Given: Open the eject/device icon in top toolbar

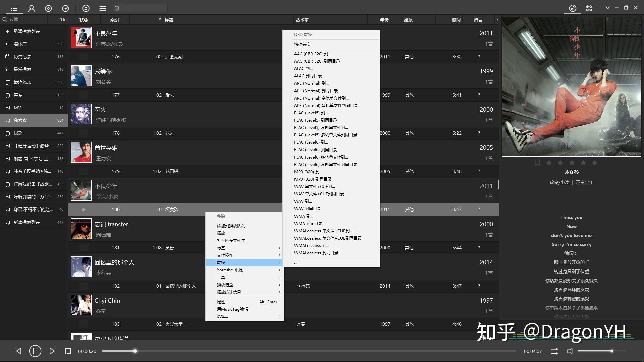Looking at the screenshot, I should click(86, 8).
